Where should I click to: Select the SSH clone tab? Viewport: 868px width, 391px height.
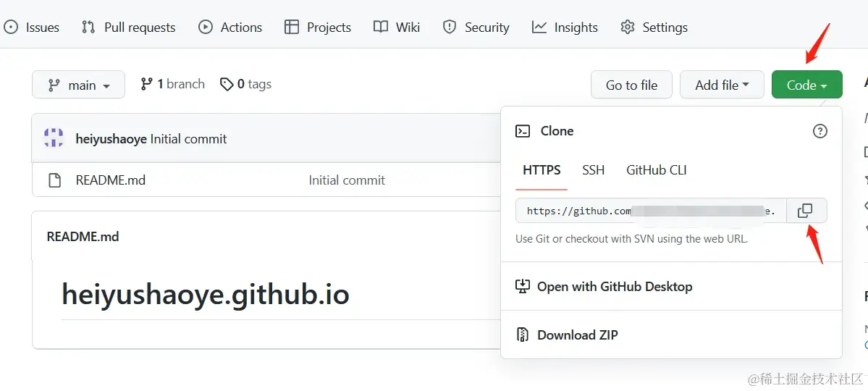click(594, 170)
